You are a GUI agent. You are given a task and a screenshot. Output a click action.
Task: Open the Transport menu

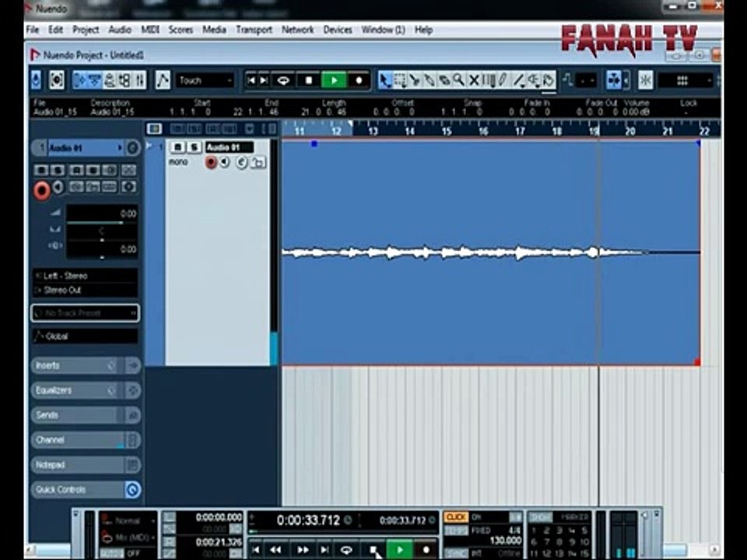click(254, 30)
